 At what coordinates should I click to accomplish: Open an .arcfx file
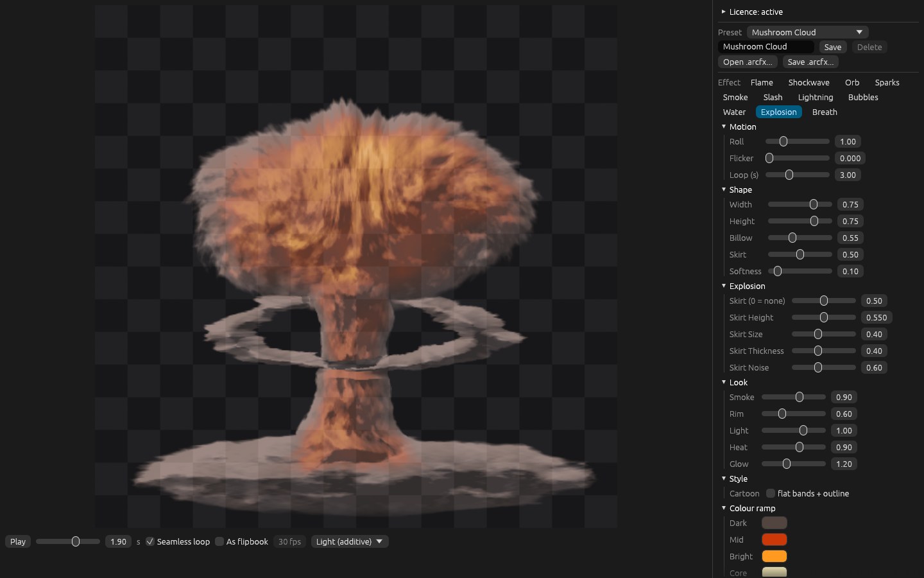tap(748, 62)
